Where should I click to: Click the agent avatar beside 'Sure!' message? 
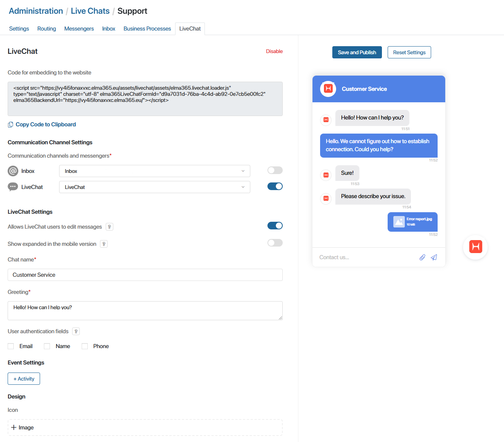coord(326,175)
